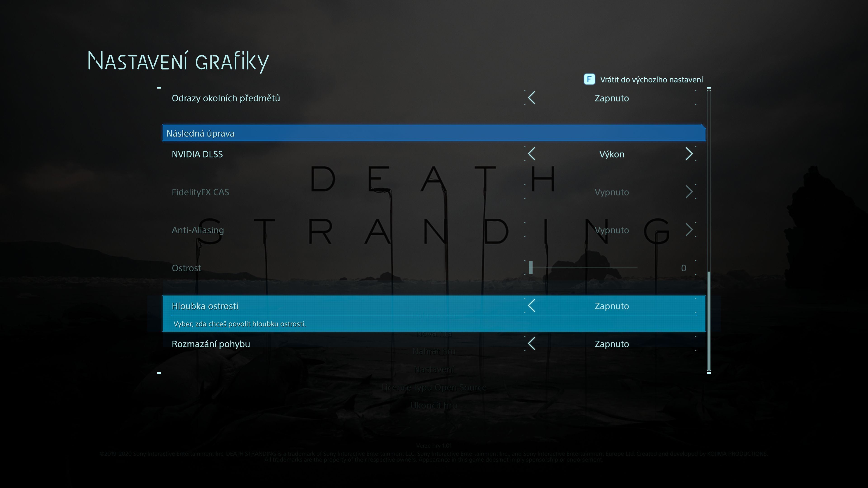Screen dimensions: 868x488
Task: Click 'Zapnuto' value for Rozmazání pohybu
Action: point(612,344)
